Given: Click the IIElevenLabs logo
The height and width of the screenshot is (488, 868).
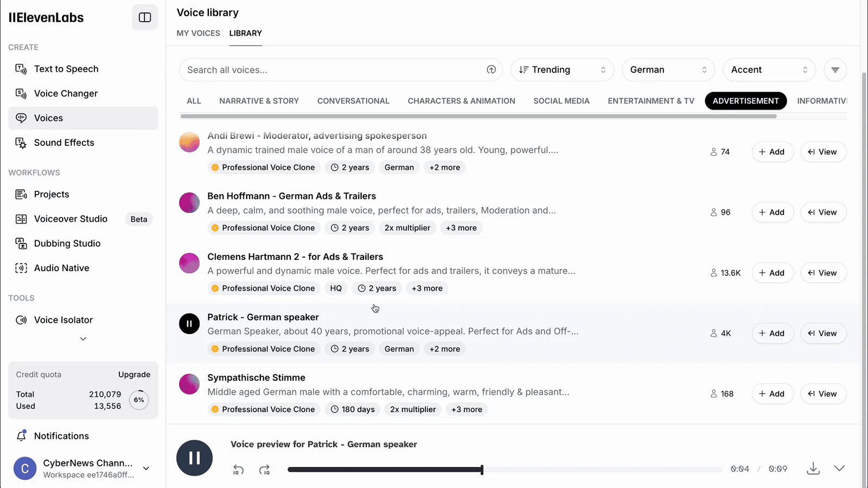Looking at the screenshot, I should 46,17.
